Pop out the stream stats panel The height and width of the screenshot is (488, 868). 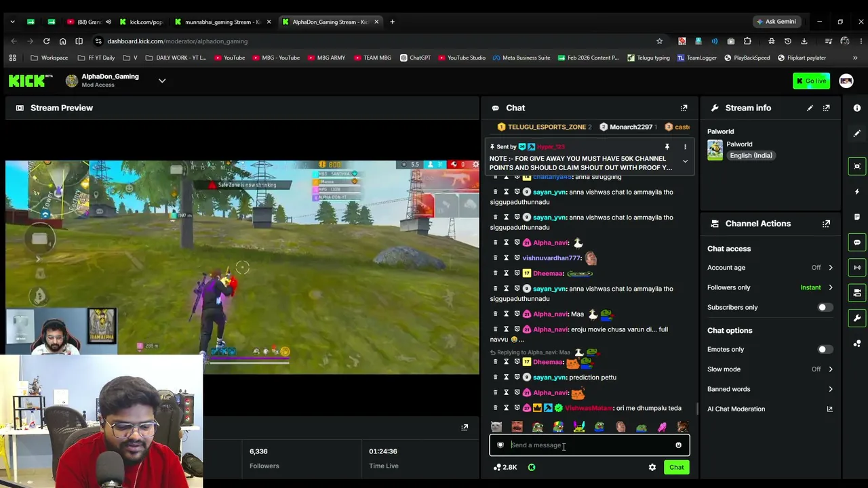[x=465, y=428]
